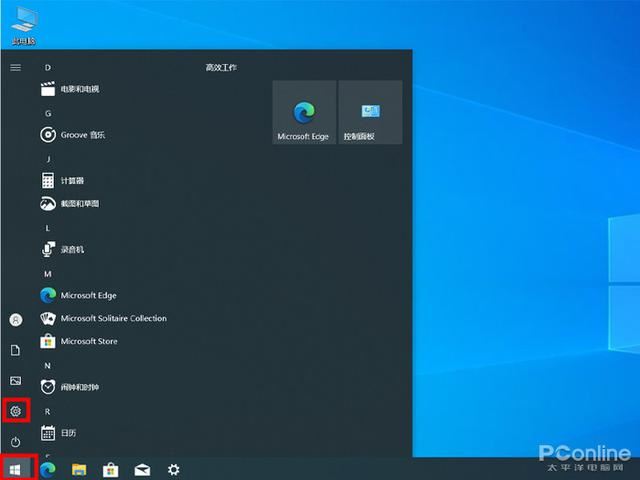Launch 电影和电视 from the app list

(x=80, y=89)
